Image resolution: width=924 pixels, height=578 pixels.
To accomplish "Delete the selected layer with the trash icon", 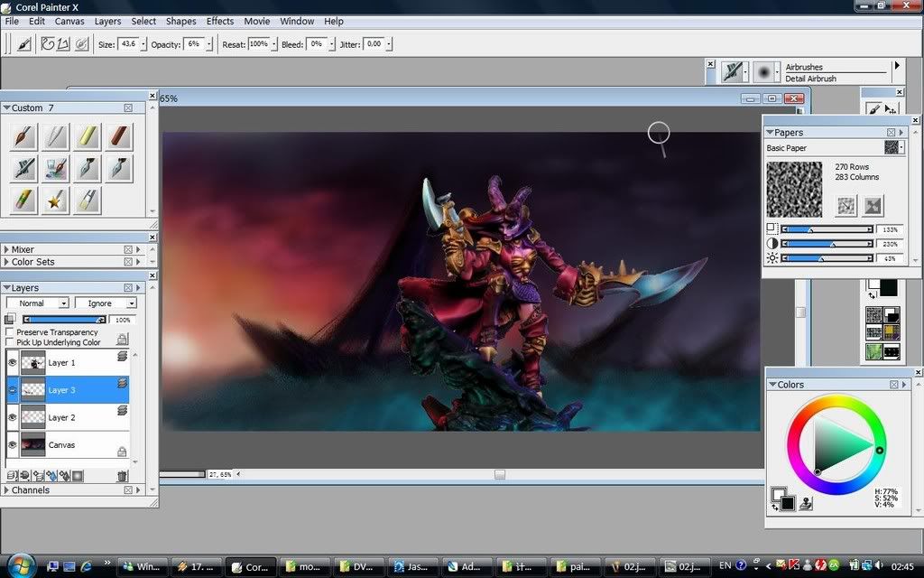I will [x=122, y=475].
